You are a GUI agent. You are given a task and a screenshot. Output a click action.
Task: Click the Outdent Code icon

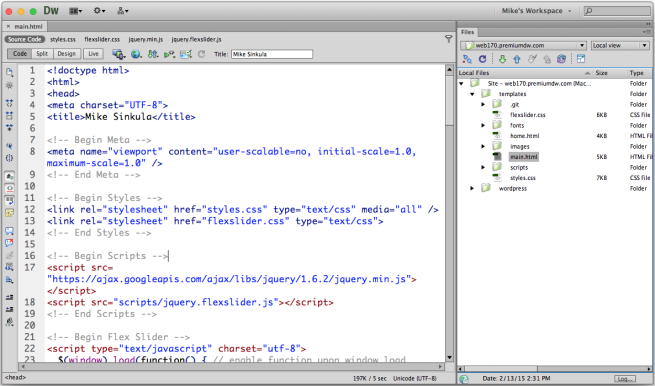(9, 309)
